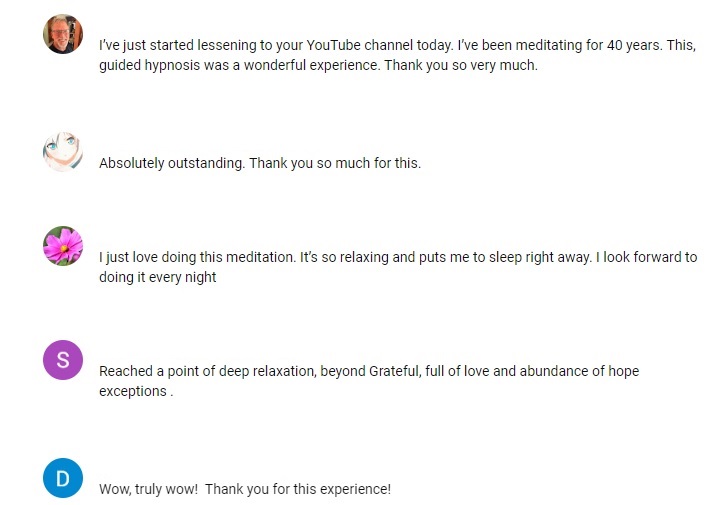The width and height of the screenshot is (709, 505).
Task: Click the purple 'S' avatar circle
Action: 63,360
